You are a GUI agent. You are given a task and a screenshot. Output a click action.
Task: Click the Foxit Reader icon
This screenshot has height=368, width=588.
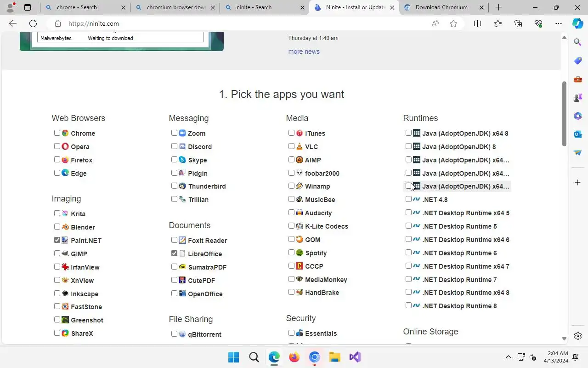[x=182, y=240]
